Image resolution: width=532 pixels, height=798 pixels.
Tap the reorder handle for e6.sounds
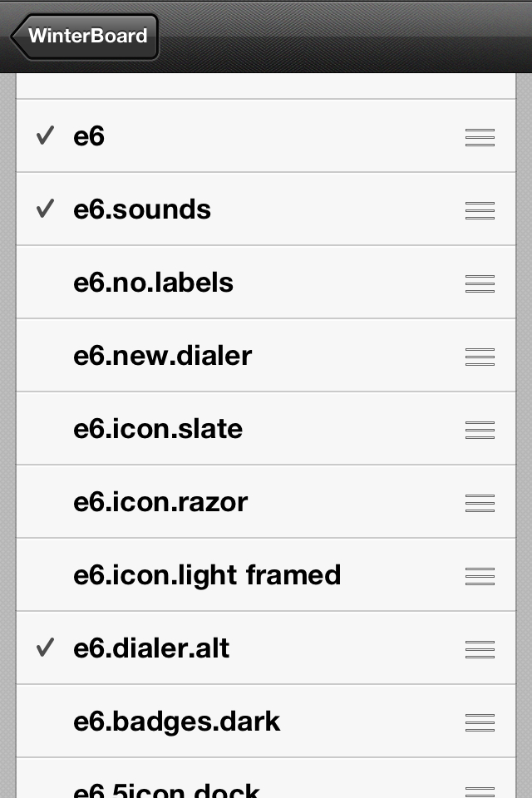click(480, 210)
